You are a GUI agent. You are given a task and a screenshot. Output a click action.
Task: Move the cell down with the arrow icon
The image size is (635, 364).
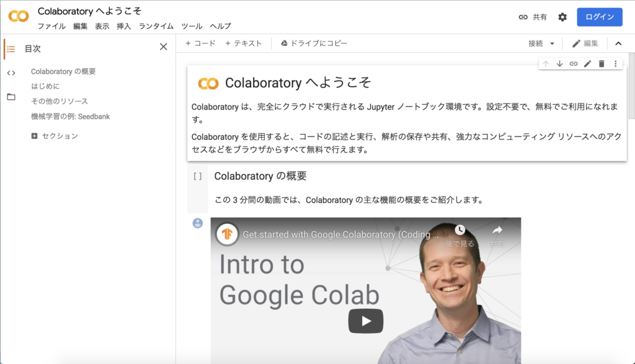click(x=560, y=64)
